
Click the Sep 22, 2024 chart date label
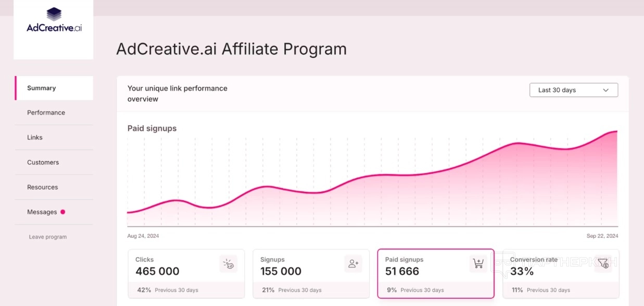pos(602,236)
